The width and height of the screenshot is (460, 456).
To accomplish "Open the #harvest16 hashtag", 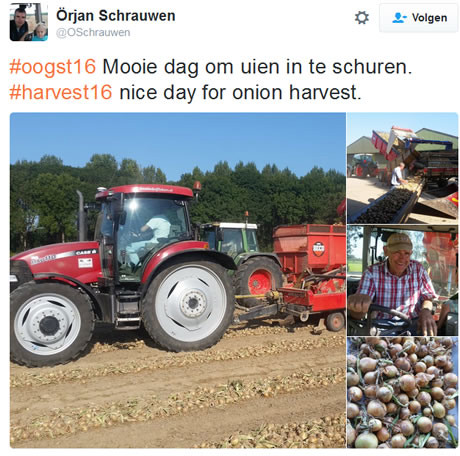I will click(61, 92).
